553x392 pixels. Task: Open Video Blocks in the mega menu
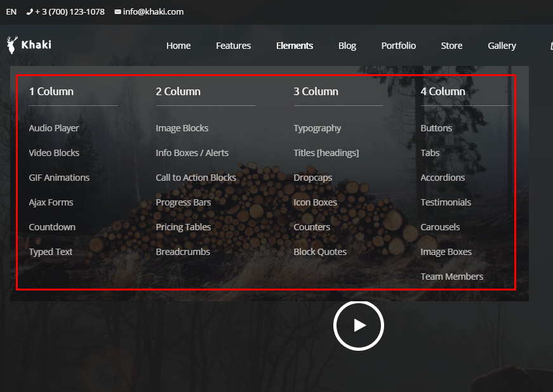point(54,153)
